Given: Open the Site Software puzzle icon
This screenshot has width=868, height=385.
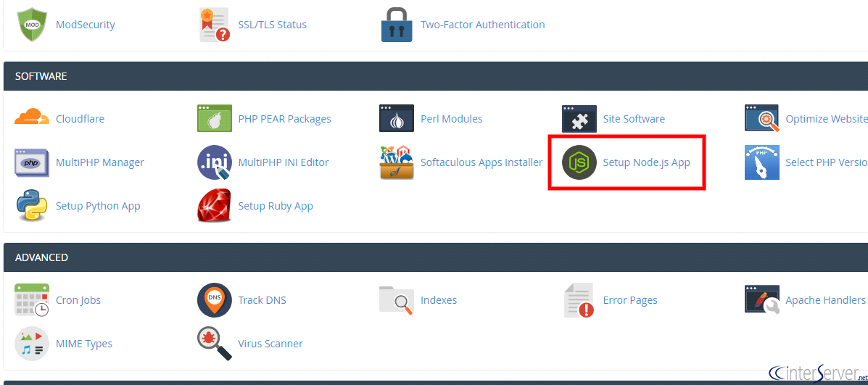Looking at the screenshot, I should coord(579,118).
